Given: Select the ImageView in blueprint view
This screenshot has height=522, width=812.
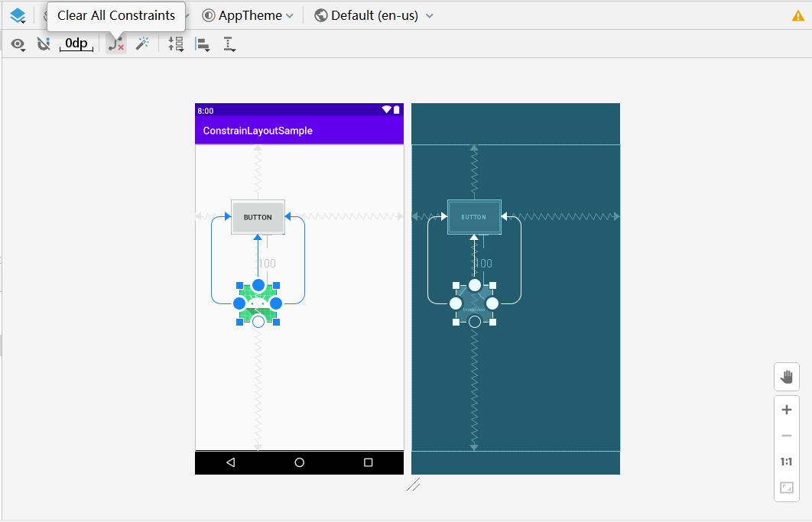Looking at the screenshot, I should (474, 303).
